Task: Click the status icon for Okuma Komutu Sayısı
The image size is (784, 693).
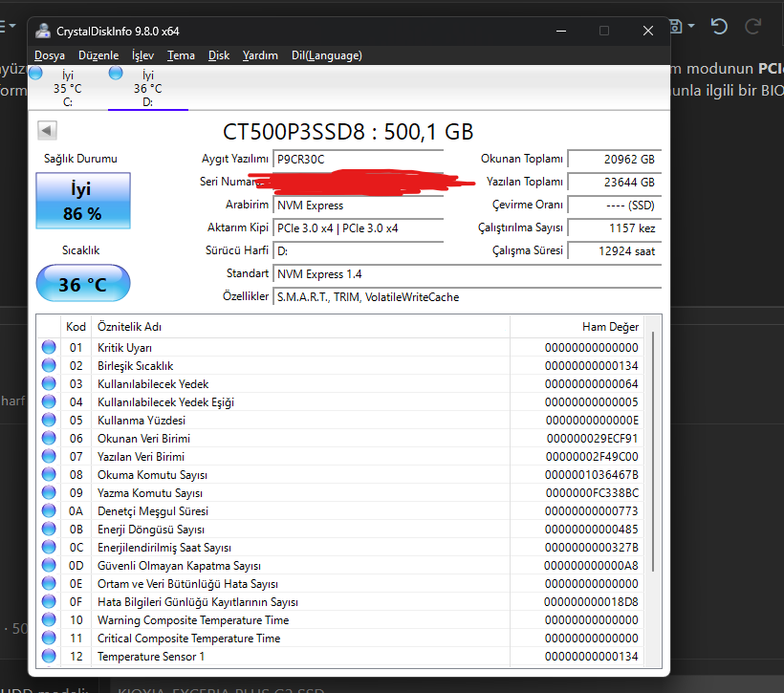Action: click(49, 474)
